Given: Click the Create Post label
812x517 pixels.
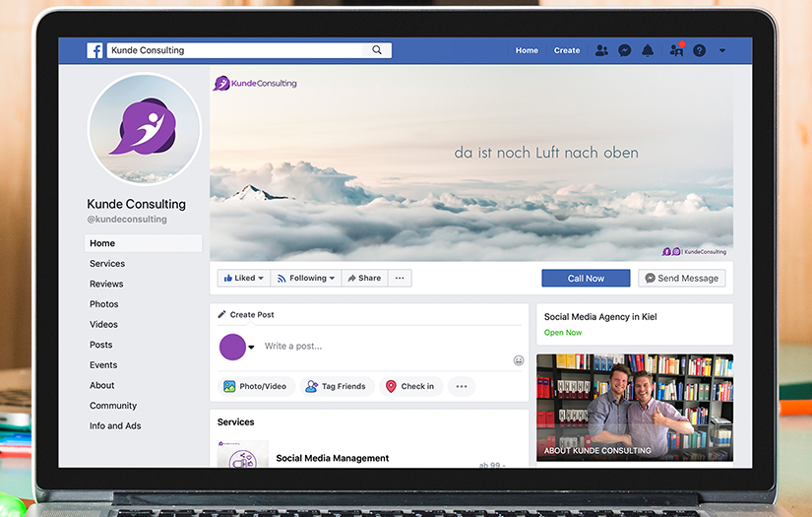Looking at the screenshot, I should (x=252, y=314).
